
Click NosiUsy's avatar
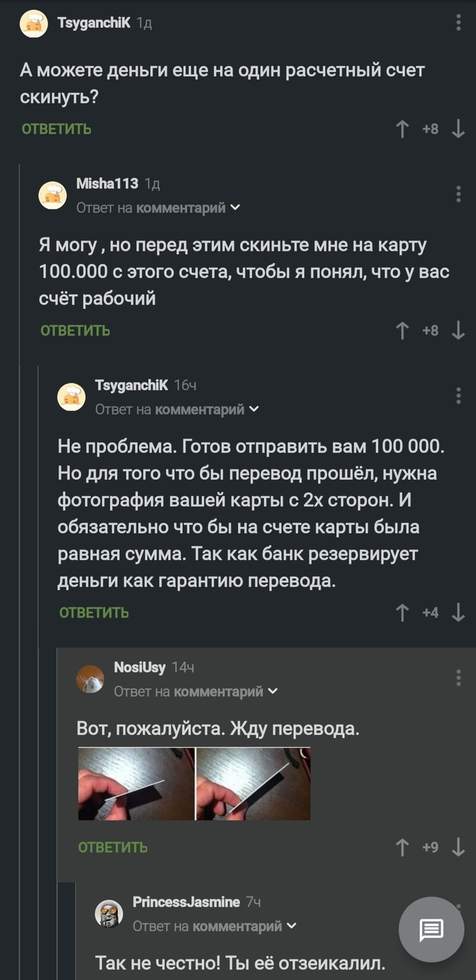point(89,679)
